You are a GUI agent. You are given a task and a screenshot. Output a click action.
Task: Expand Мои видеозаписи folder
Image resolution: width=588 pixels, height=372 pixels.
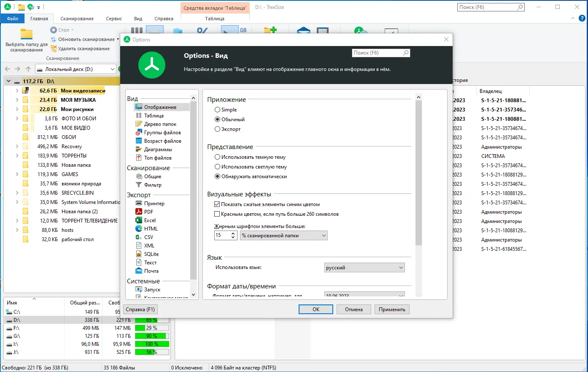tap(17, 91)
